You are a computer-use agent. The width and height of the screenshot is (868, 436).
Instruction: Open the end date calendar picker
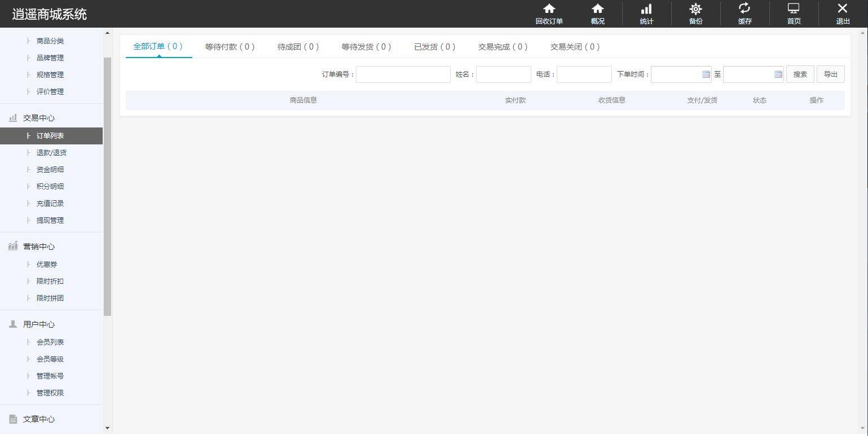pyautogui.click(x=778, y=74)
